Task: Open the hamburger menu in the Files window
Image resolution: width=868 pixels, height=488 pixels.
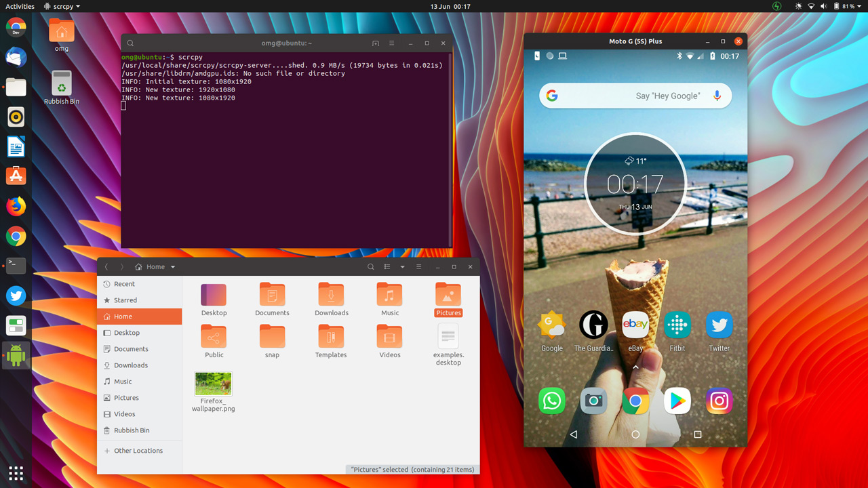Action: point(419,266)
